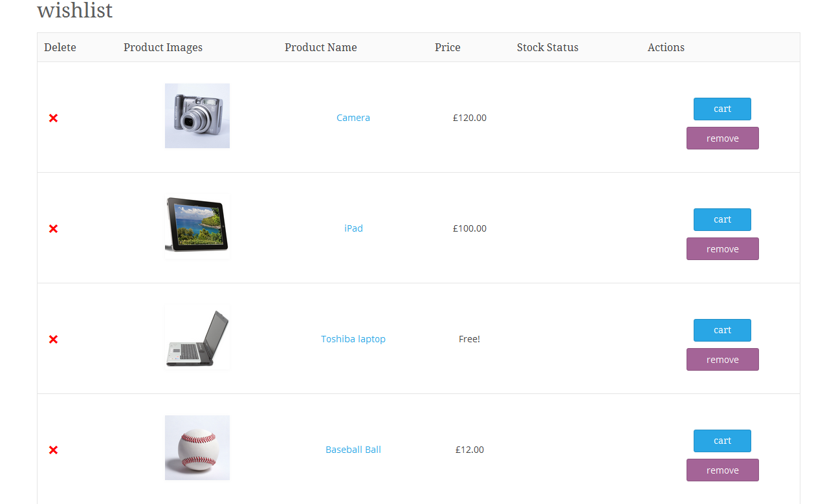The width and height of the screenshot is (836, 504).
Task: Add Toshiba laptop to cart
Action: (x=722, y=330)
